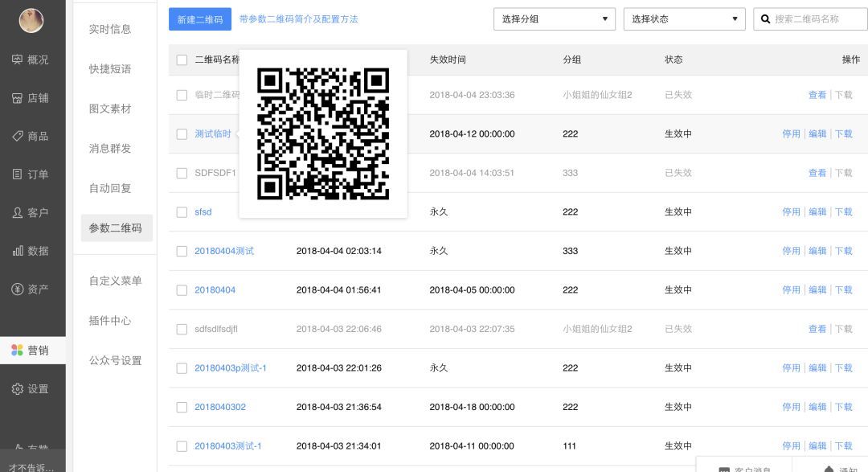Click 编辑 in the 20180403测试-1 row
This screenshot has height=472, width=868.
(817, 446)
